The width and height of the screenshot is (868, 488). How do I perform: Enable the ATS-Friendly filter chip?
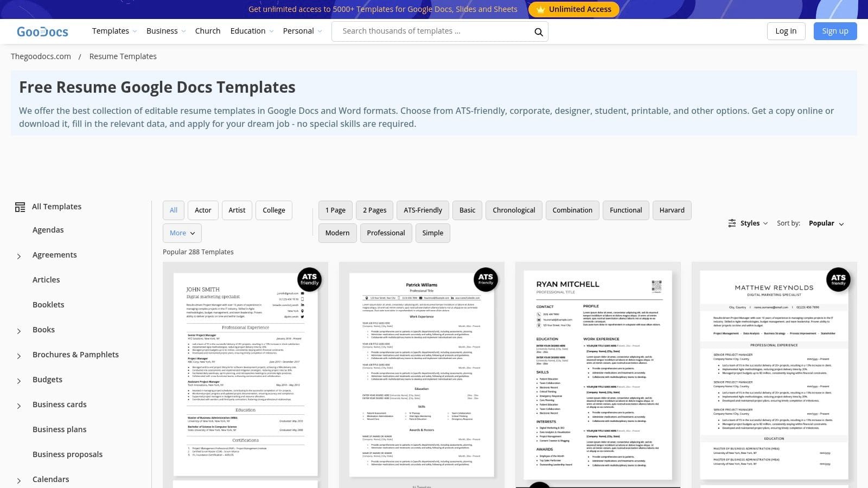[x=423, y=210]
